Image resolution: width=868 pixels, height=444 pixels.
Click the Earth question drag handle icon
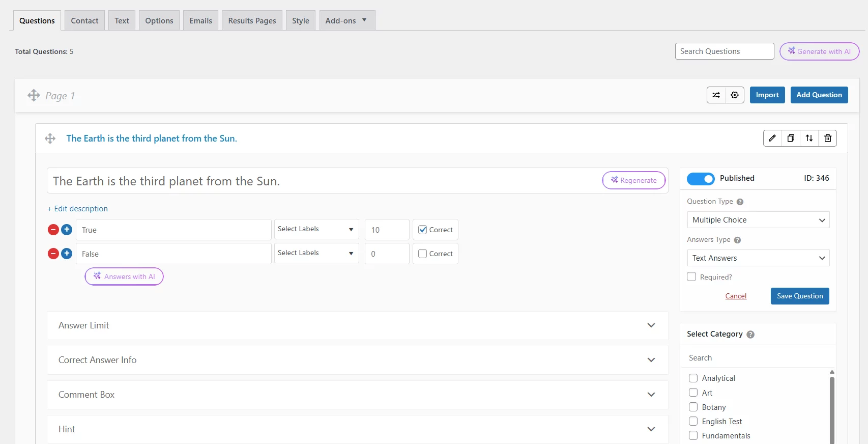pos(50,138)
